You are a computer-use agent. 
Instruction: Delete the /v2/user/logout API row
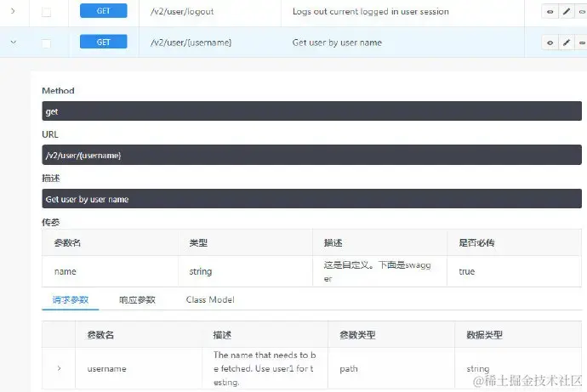[x=581, y=12]
